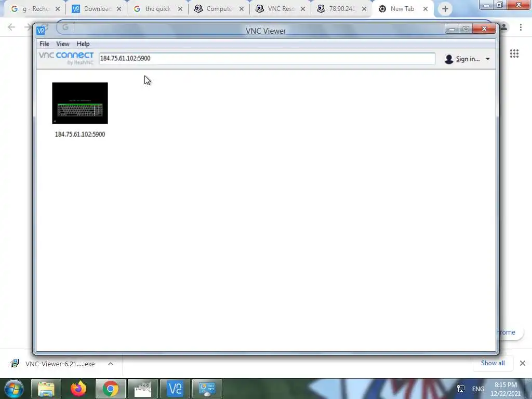Close the VNC Reso Chrome tab

click(303, 9)
